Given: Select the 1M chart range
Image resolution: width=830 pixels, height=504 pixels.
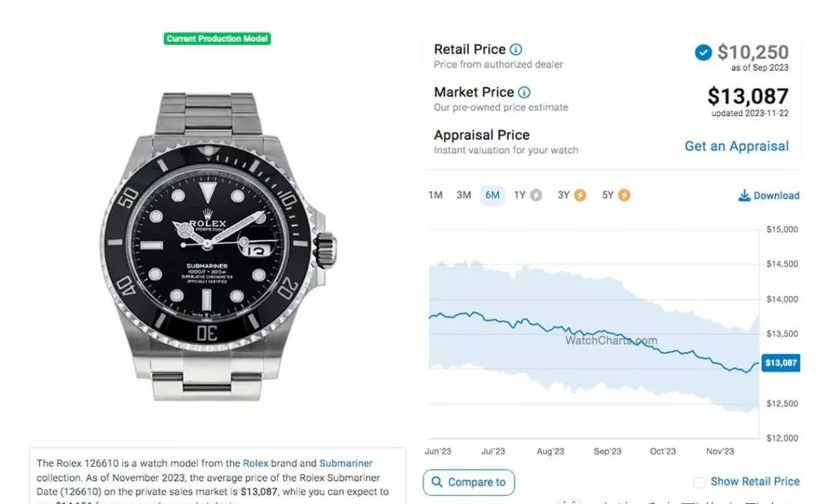Looking at the screenshot, I should [435, 196].
